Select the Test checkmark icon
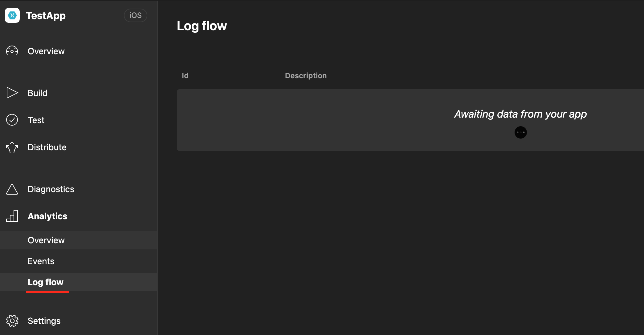The height and width of the screenshot is (335, 644). pos(12,120)
